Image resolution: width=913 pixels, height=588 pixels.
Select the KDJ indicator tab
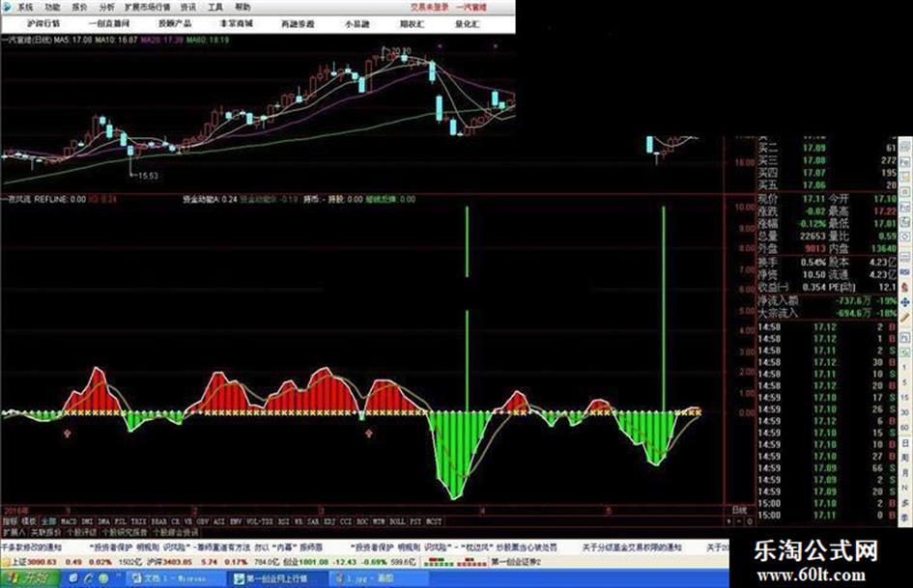[329, 521]
